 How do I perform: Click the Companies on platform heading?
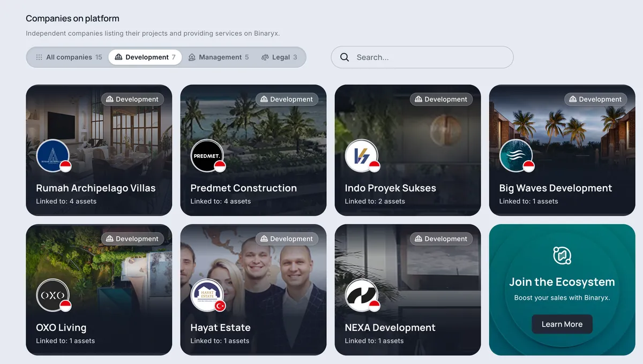(72, 19)
